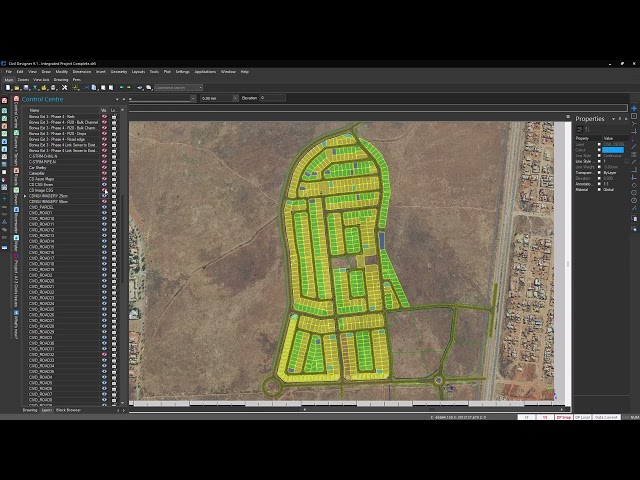Open the Control Centre panel options arrow

tap(117, 99)
